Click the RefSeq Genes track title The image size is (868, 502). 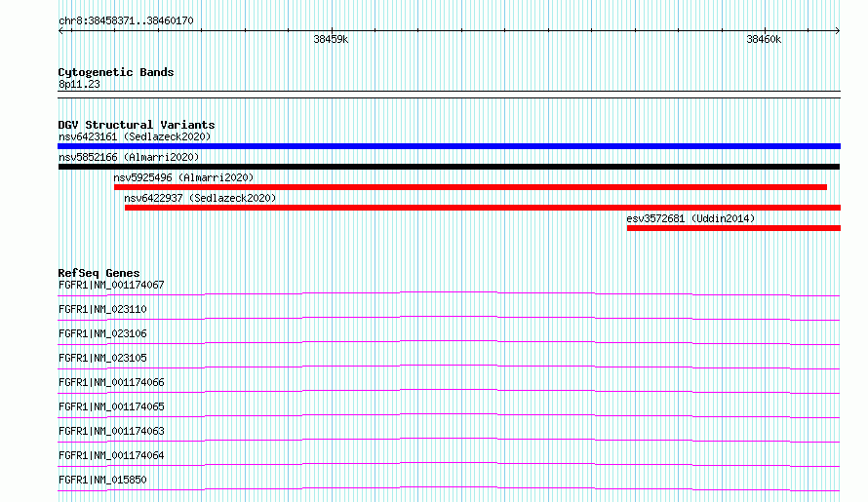(99, 273)
